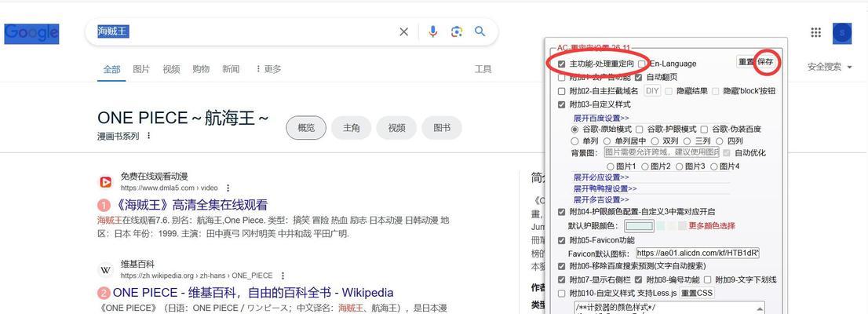Open three-dot menu next to 漫画书系列
Viewport: 868px width, 314px height.
[148, 136]
